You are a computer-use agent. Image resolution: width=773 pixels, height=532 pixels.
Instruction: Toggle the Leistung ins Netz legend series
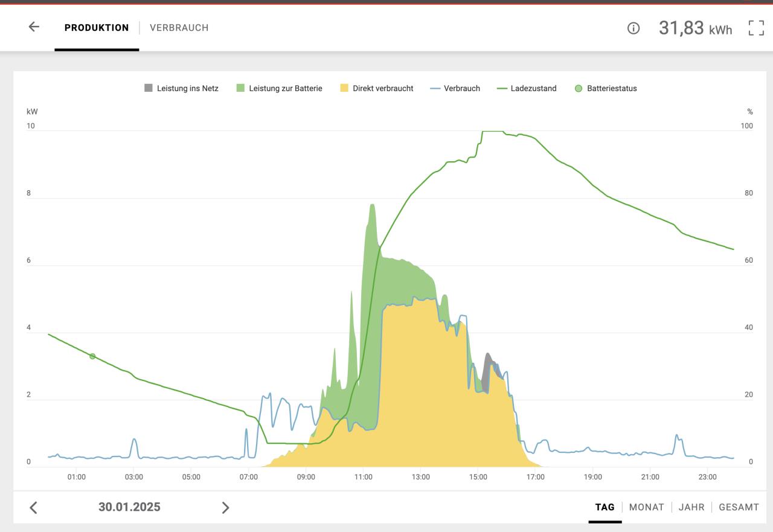coord(181,88)
